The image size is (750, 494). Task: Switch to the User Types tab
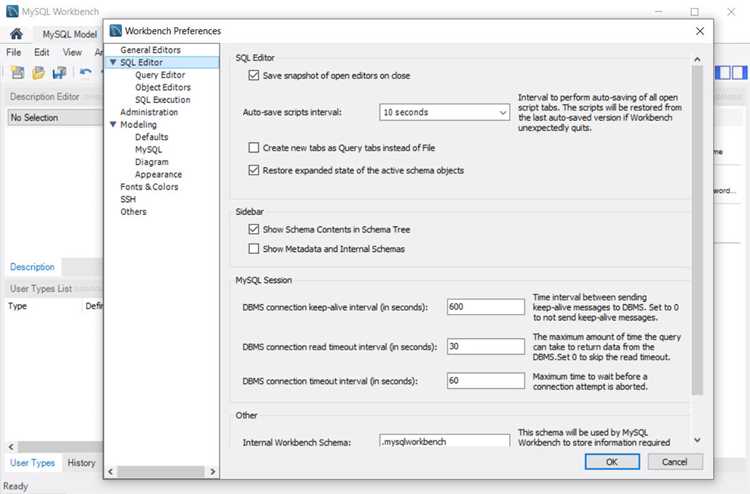[x=33, y=463]
